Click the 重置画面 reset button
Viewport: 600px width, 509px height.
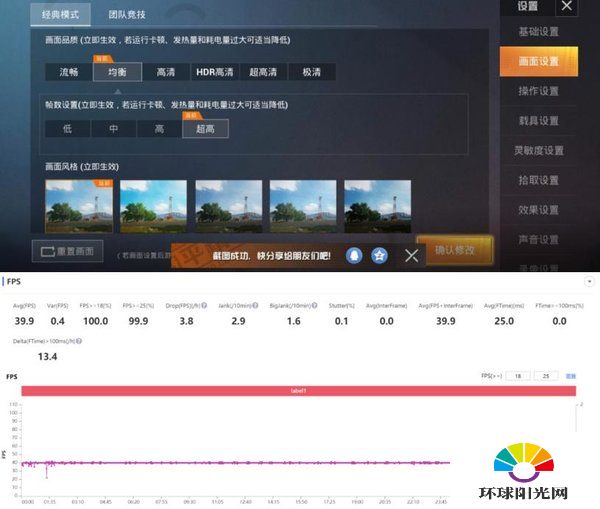pos(68,251)
